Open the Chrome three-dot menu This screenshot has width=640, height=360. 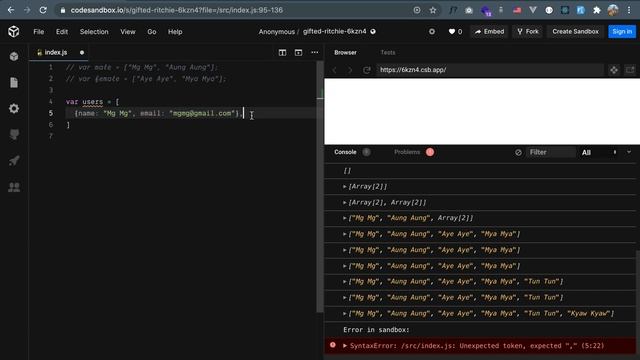click(x=629, y=10)
